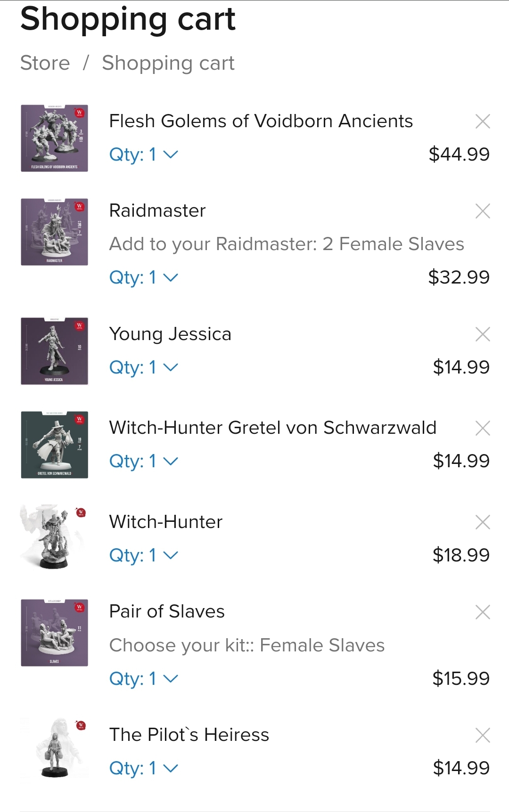Viewport: 509px width, 812px height.
Task: Go to Store breadcrumb link
Action: coord(45,63)
